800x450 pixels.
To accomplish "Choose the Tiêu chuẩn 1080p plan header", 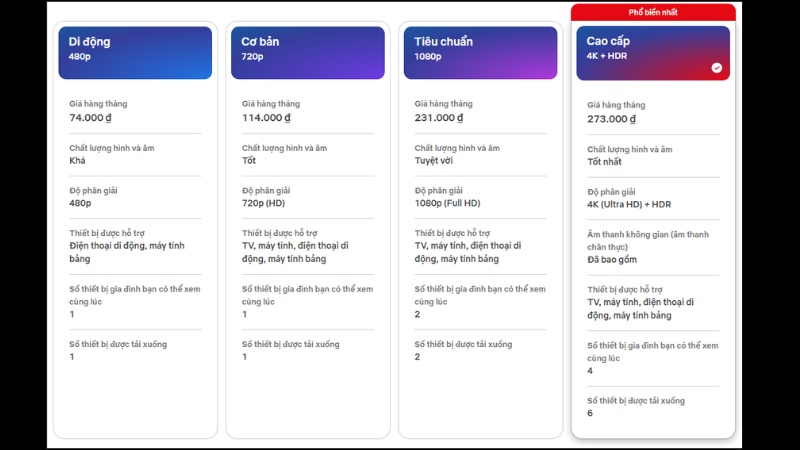I will 481,52.
